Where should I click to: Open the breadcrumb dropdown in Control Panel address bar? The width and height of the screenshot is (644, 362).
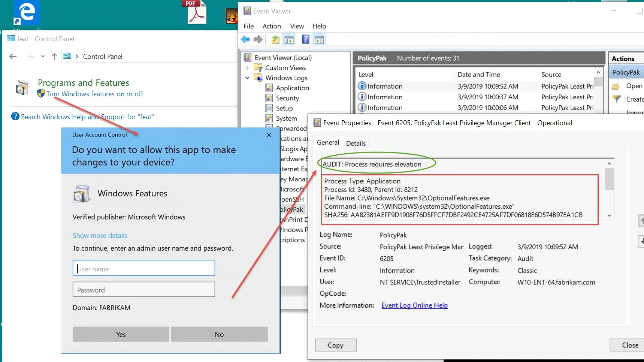tap(42, 56)
